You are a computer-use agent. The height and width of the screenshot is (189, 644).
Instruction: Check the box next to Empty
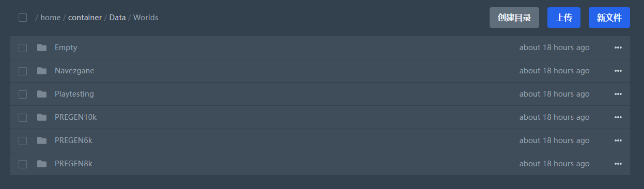tap(23, 48)
